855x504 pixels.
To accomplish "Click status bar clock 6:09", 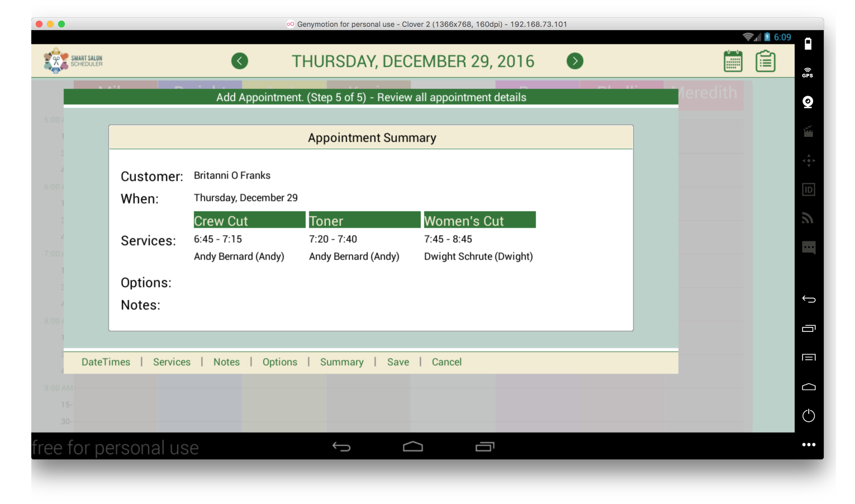I will [x=782, y=37].
